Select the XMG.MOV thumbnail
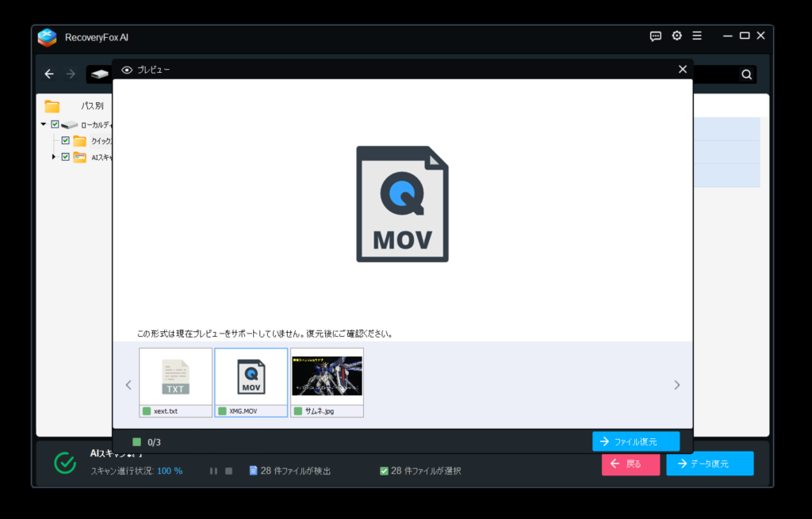Screen dimensions: 812x519 251,383
